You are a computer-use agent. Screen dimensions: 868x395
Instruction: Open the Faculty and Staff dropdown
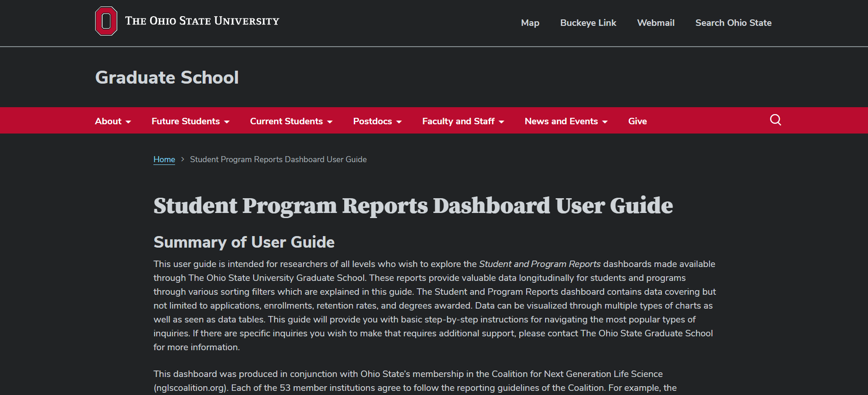[x=463, y=121]
